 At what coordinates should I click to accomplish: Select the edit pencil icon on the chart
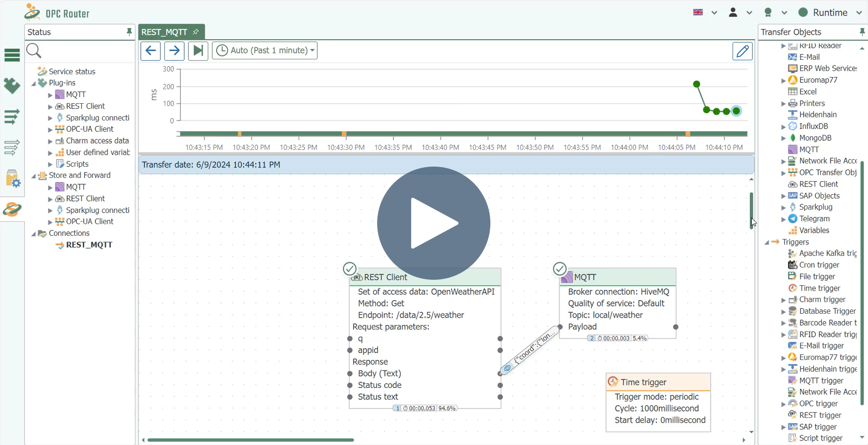[x=742, y=51]
